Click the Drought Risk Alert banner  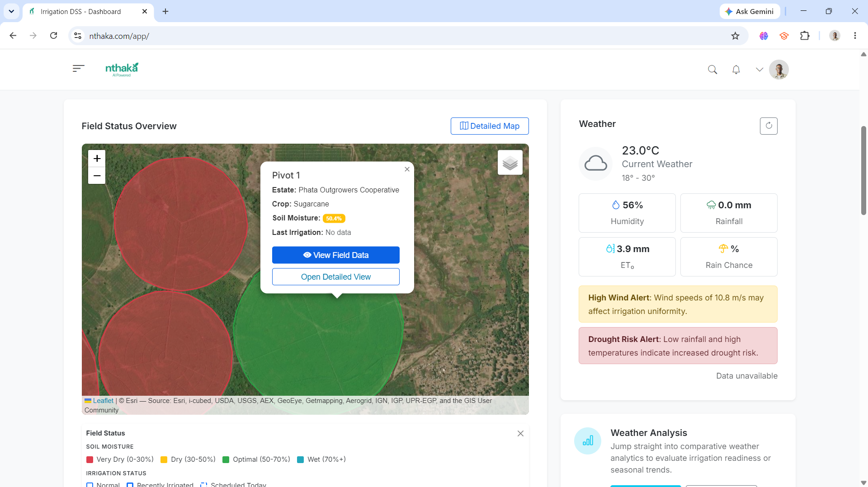pyautogui.click(x=678, y=346)
